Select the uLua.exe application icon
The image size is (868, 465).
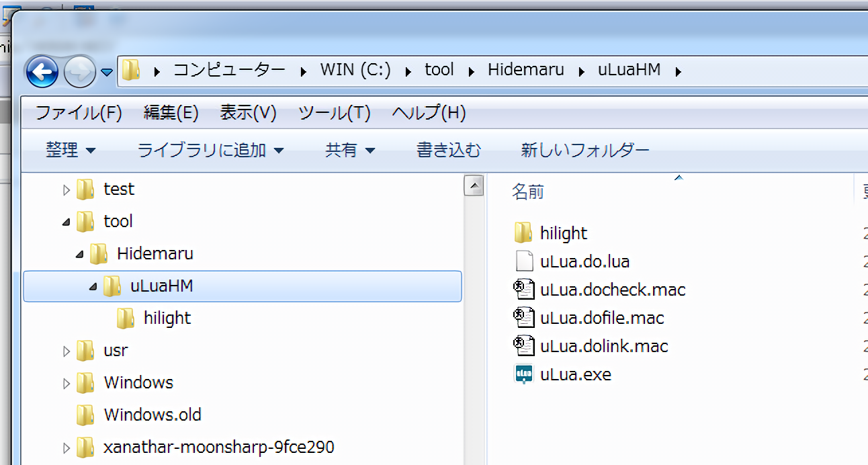[x=523, y=374]
